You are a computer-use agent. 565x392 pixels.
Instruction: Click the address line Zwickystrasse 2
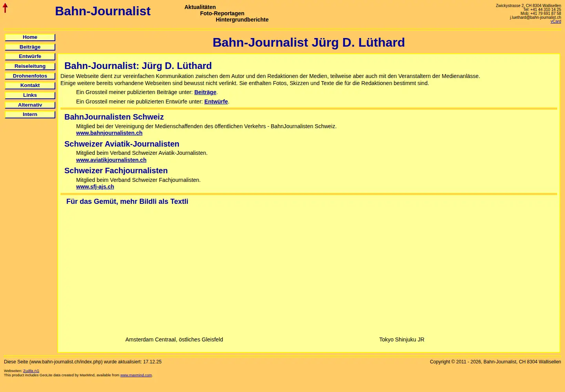click(x=528, y=6)
